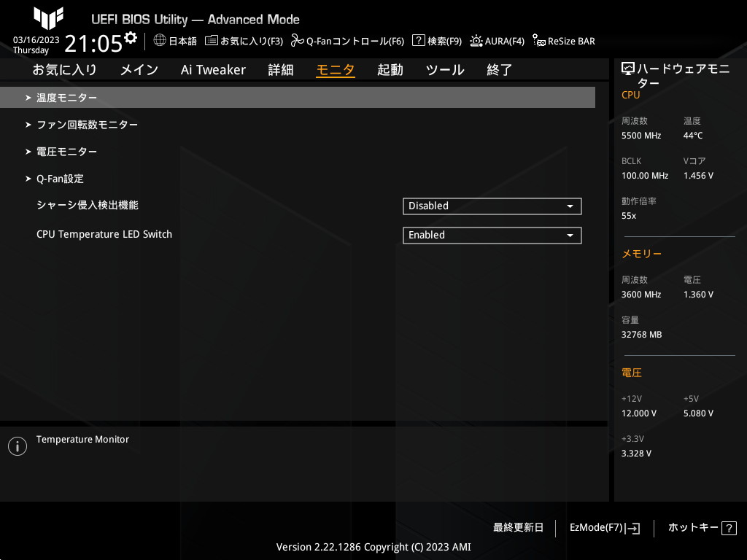Click memory frequency 3600 MHz
747x560 pixels.
click(x=641, y=295)
